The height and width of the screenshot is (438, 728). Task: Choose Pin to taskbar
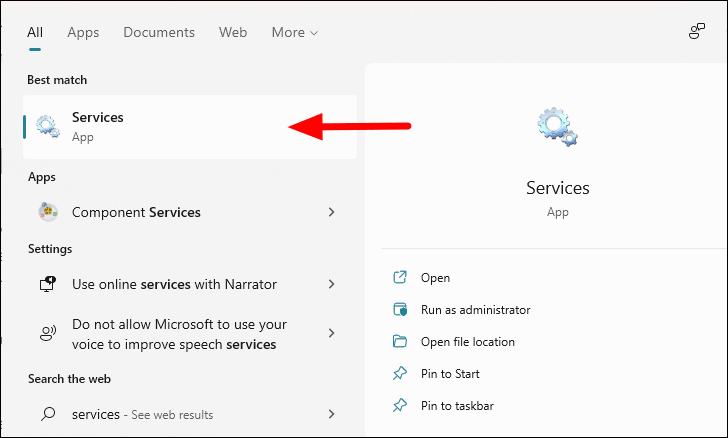(457, 405)
